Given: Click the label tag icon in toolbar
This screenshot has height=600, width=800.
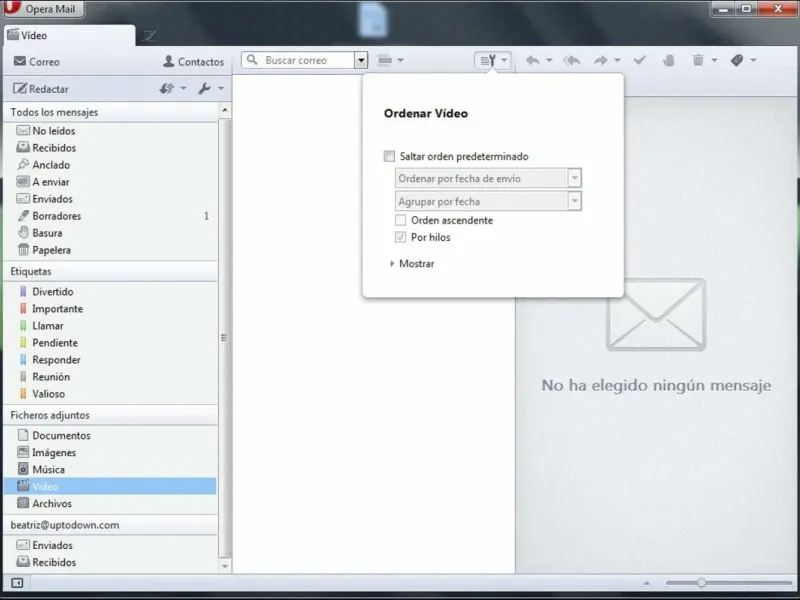Looking at the screenshot, I should 737,60.
